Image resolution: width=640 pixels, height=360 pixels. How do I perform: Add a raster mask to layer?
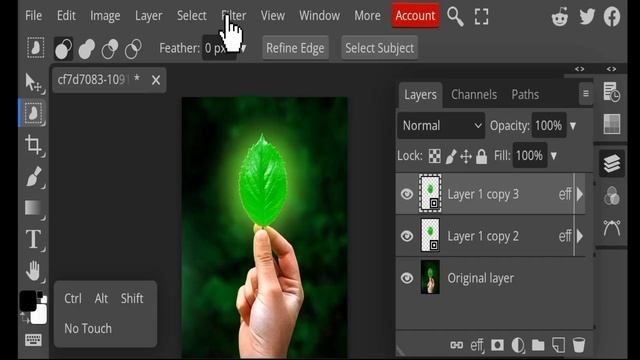pyautogui.click(x=497, y=345)
